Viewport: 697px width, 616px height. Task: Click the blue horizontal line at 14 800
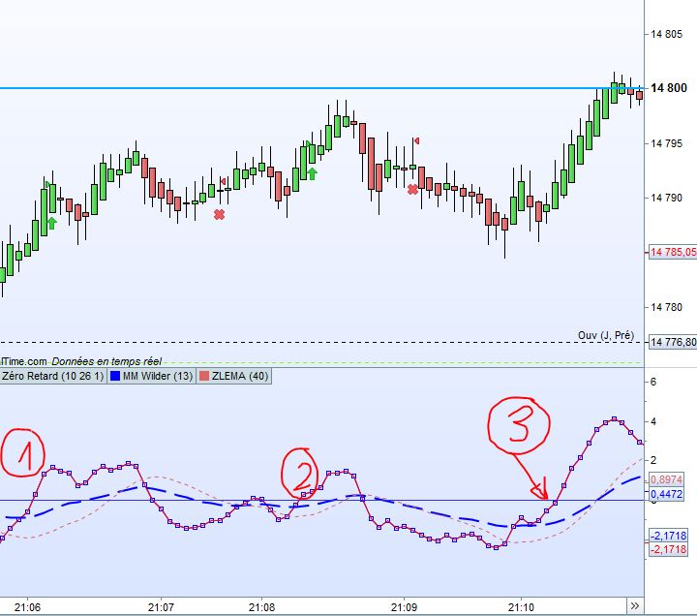click(x=321, y=88)
